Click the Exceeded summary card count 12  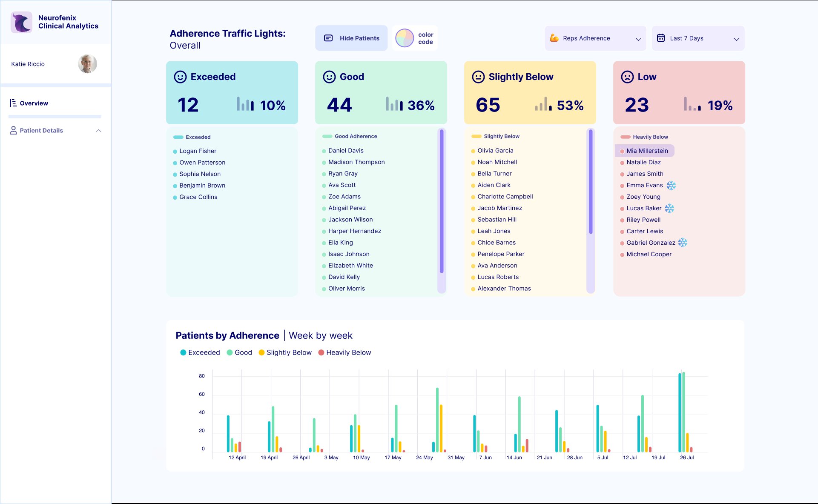pos(188,105)
